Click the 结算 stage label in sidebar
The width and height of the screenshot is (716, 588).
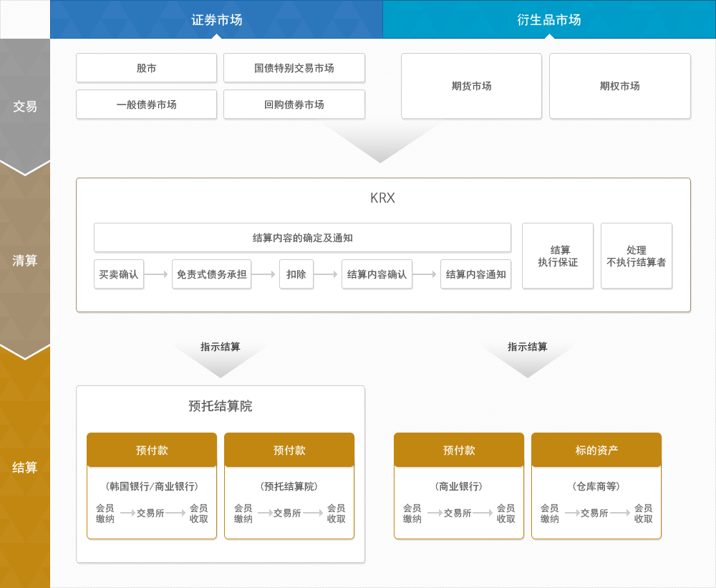pos(24,467)
